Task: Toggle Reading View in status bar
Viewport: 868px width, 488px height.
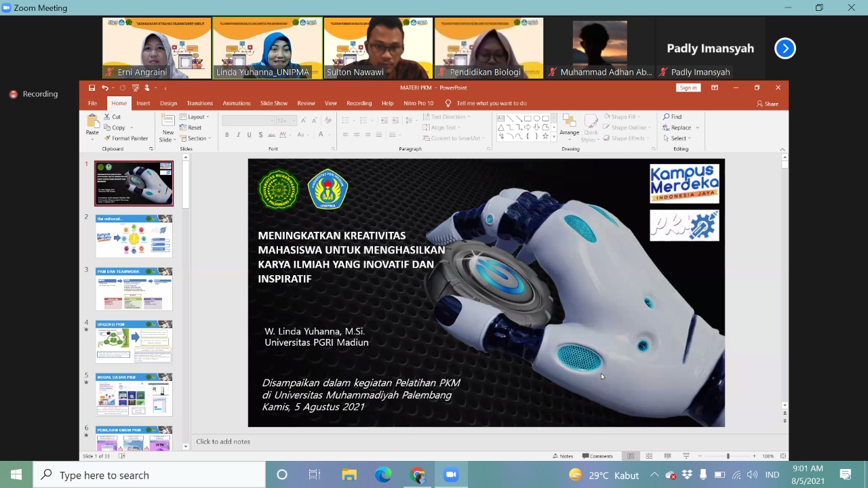Action: click(667, 456)
